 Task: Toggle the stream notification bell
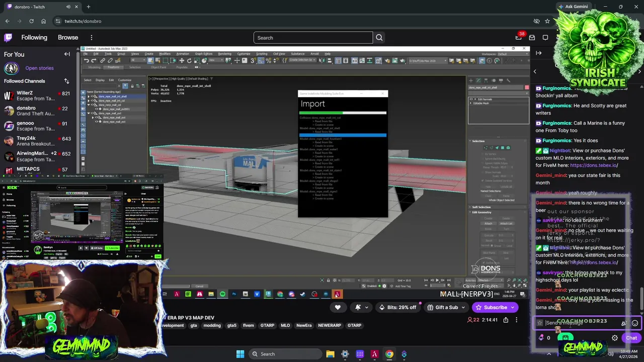358,307
